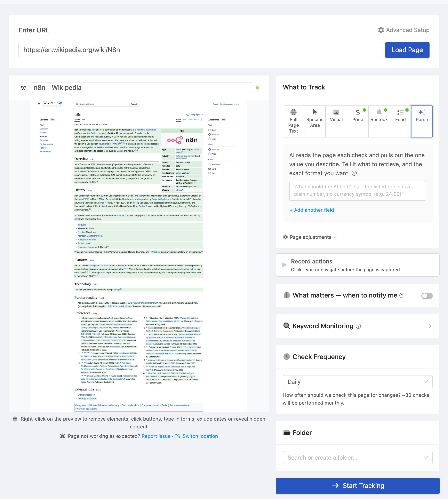This screenshot has width=448, height=499.
Task: Click the green status dot next to title
Action: coord(257,88)
